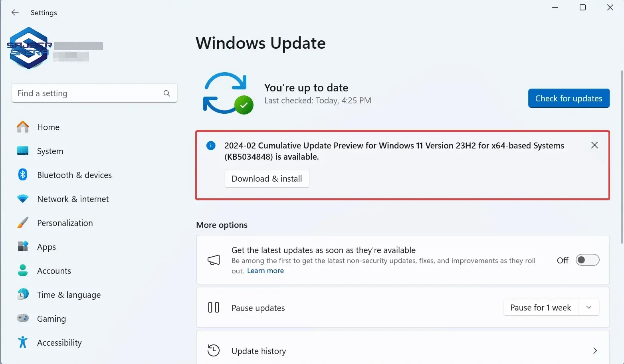Dismiss the KB5034848 update notice

point(594,145)
